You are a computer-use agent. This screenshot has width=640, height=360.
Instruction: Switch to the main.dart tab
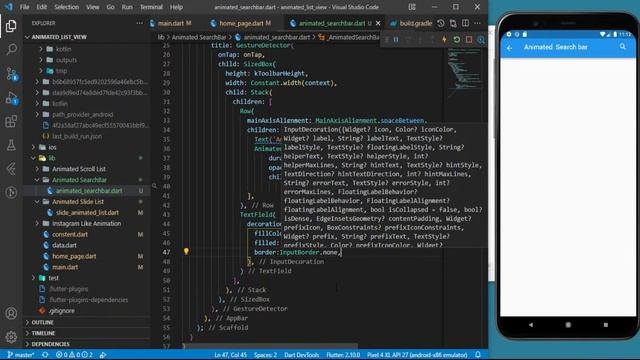pyautogui.click(x=170, y=23)
